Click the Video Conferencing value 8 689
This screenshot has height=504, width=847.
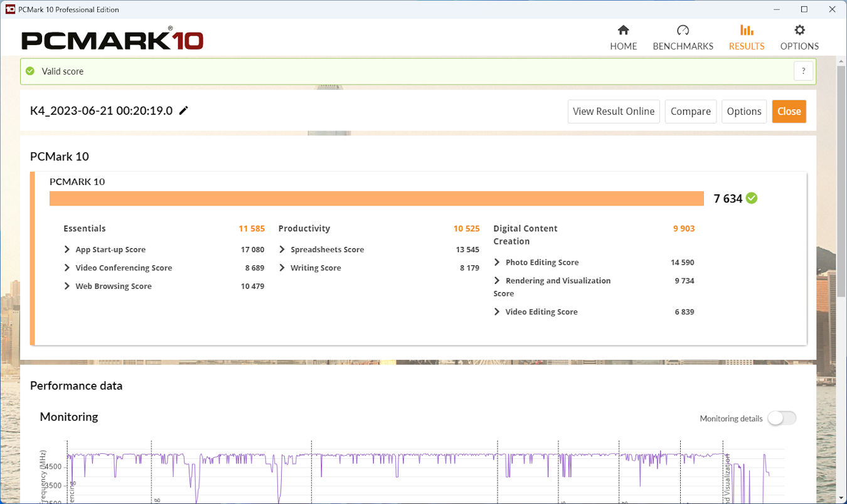click(x=255, y=268)
